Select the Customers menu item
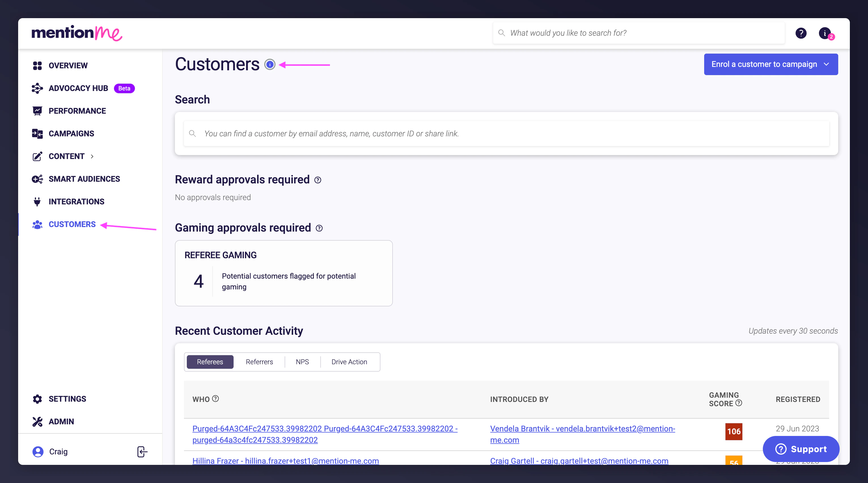This screenshot has height=483, width=868. point(72,224)
